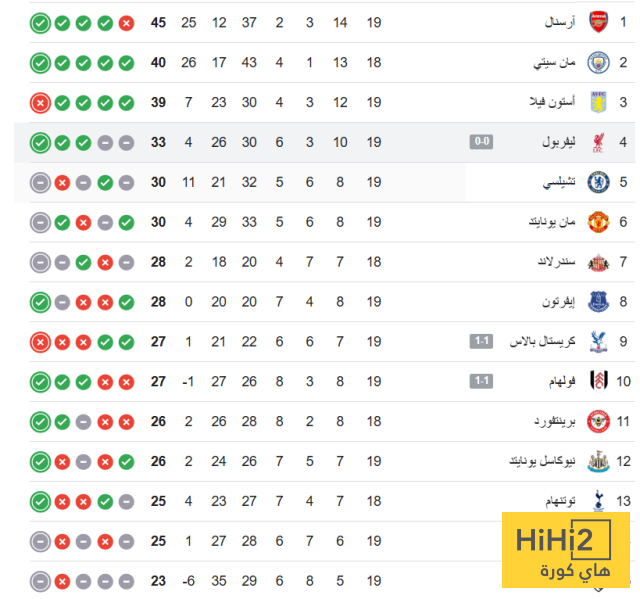Click the Manchester City club crest
640x599 pixels.
coord(598,62)
